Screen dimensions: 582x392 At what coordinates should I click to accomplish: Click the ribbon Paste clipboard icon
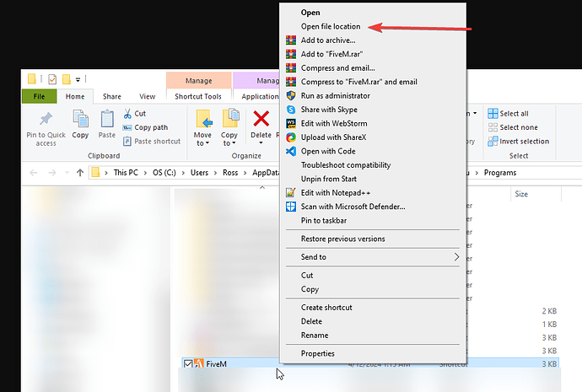click(107, 119)
